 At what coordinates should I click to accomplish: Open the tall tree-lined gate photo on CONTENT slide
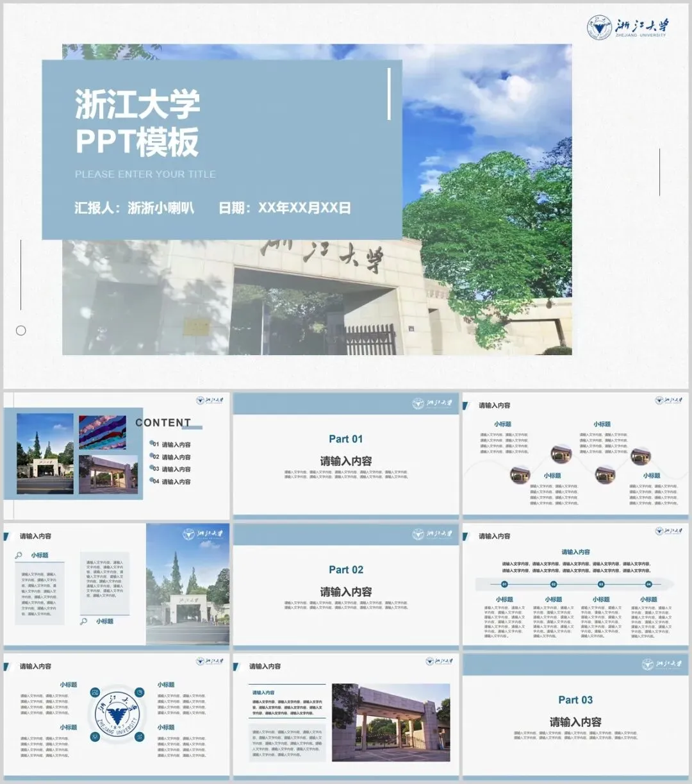click(x=45, y=453)
